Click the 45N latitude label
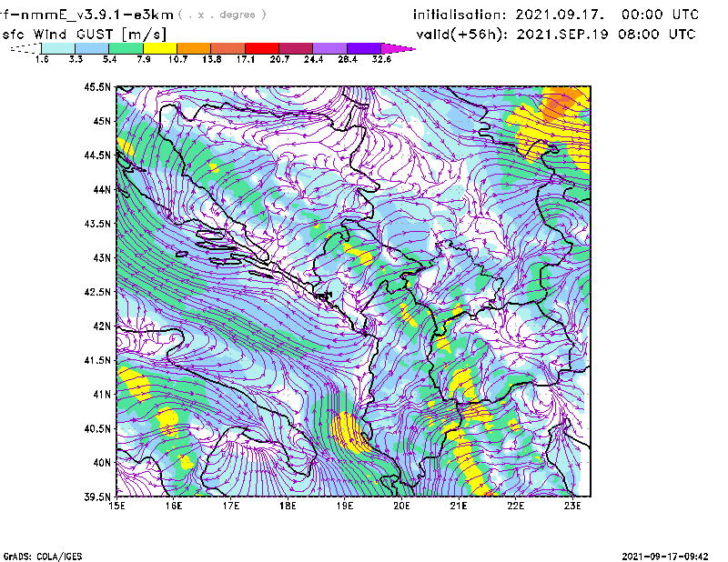The width and height of the screenshot is (728, 562). pyautogui.click(x=102, y=121)
